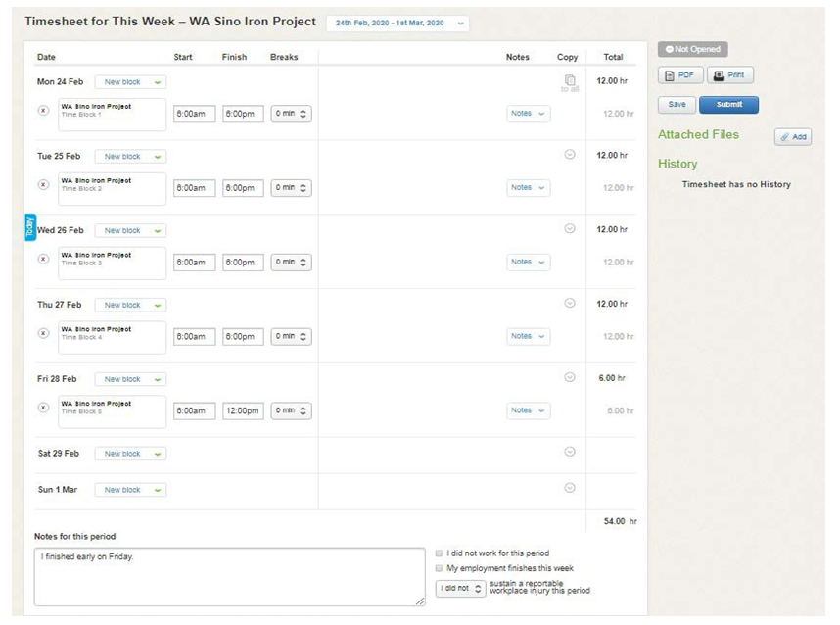Edit Tuesday's start time field
The image size is (840, 625).
point(195,188)
